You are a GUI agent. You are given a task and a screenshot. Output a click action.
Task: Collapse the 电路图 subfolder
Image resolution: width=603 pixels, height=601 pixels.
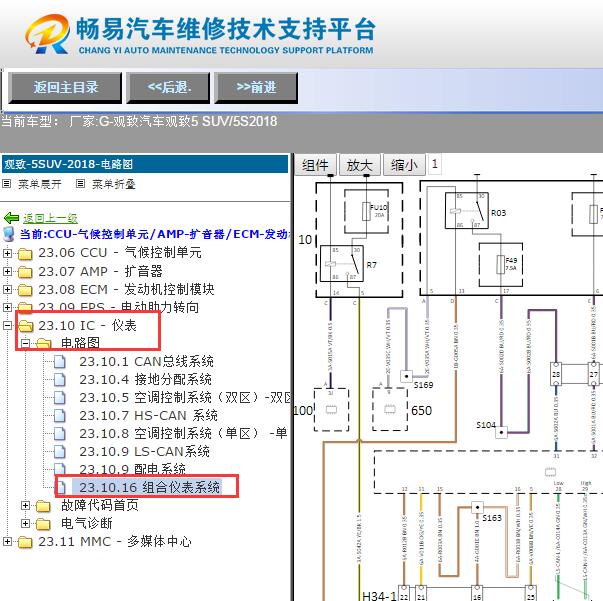[x=25, y=343]
